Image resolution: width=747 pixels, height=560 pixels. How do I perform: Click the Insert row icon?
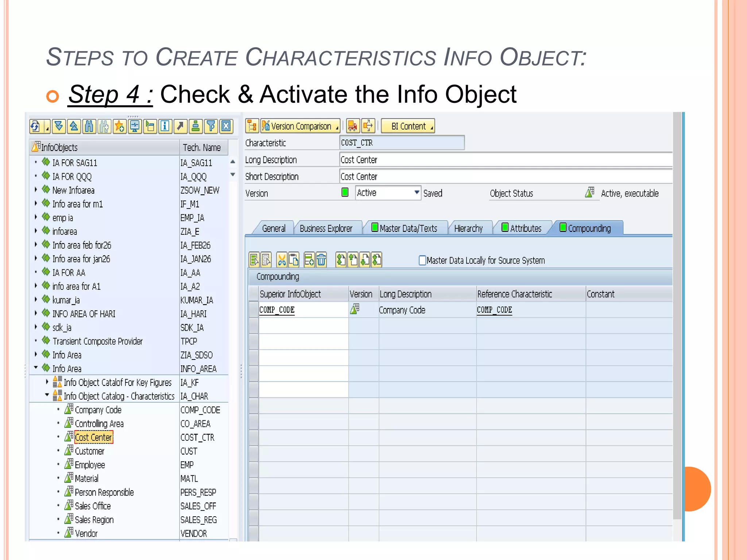(x=309, y=260)
